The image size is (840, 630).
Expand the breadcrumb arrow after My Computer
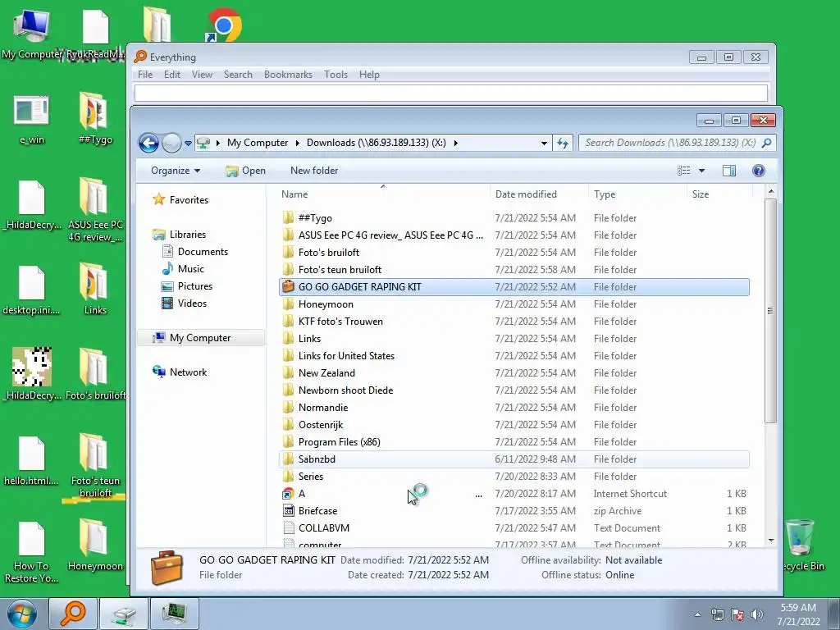(x=297, y=143)
